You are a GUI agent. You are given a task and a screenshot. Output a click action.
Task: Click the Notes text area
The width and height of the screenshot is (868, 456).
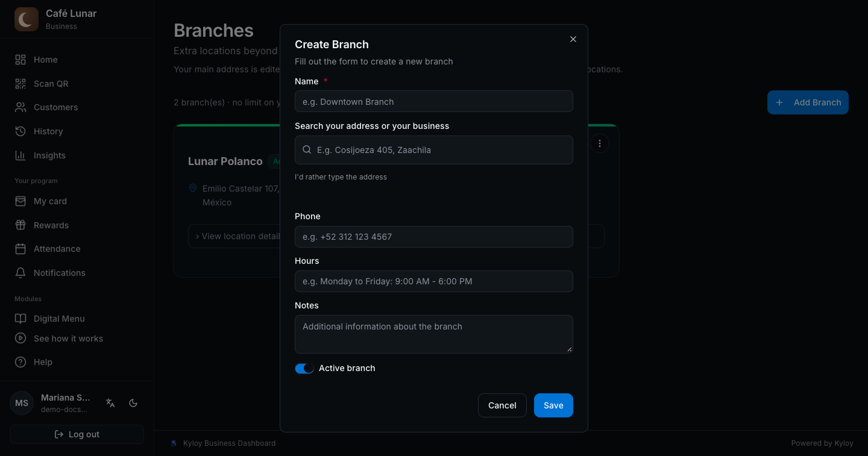pos(434,334)
